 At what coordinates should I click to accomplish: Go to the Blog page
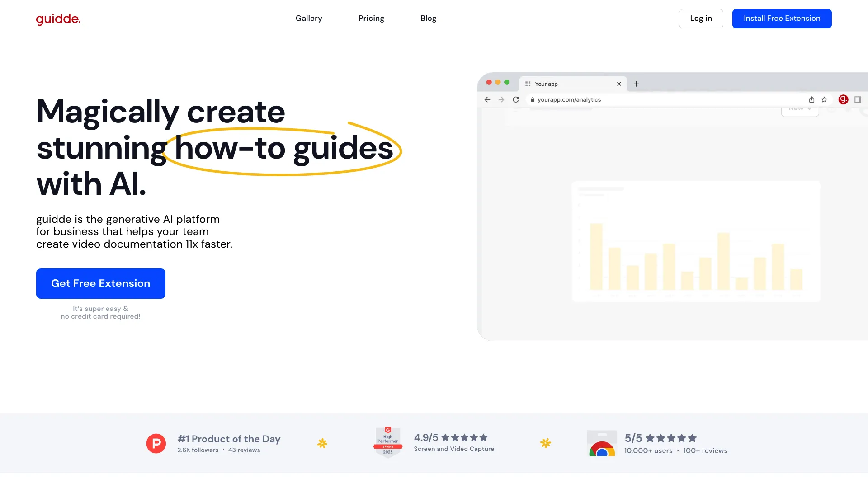click(428, 19)
